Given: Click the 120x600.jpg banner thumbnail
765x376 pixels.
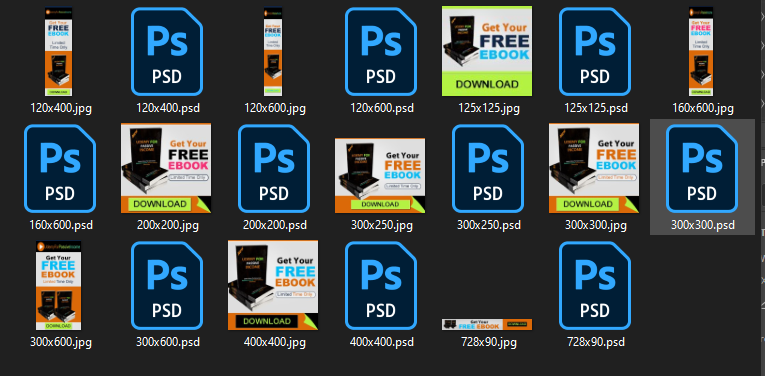Looking at the screenshot, I should (273, 51).
